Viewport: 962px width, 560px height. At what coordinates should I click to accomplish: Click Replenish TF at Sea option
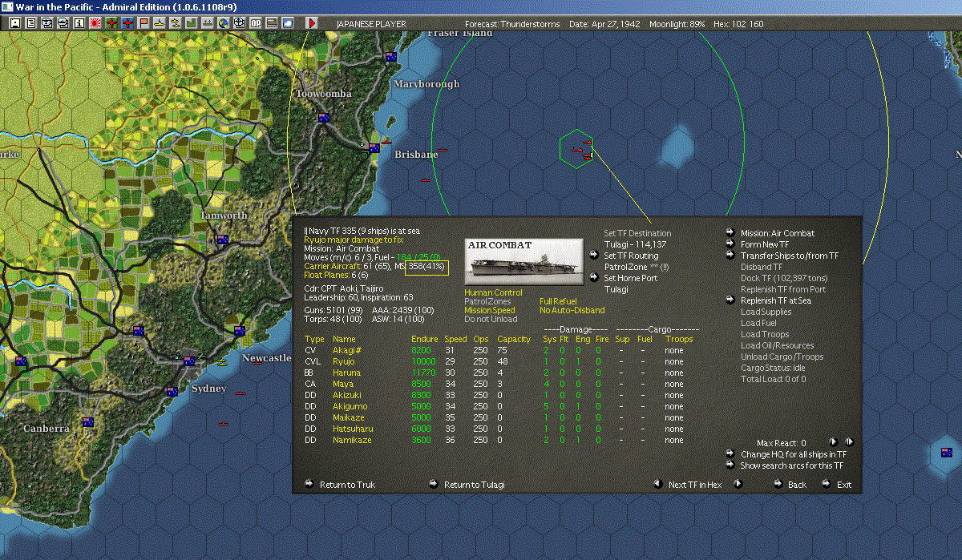point(776,300)
